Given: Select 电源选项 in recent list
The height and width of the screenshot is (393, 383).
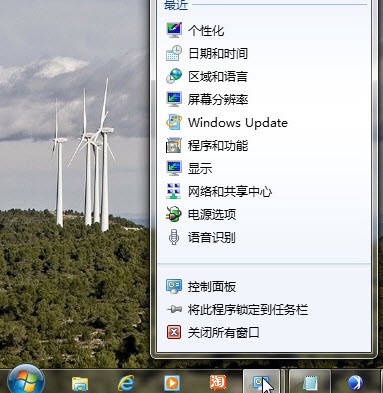Looking at the screenshot, I should pyautogui.click(x=264, y=214).
